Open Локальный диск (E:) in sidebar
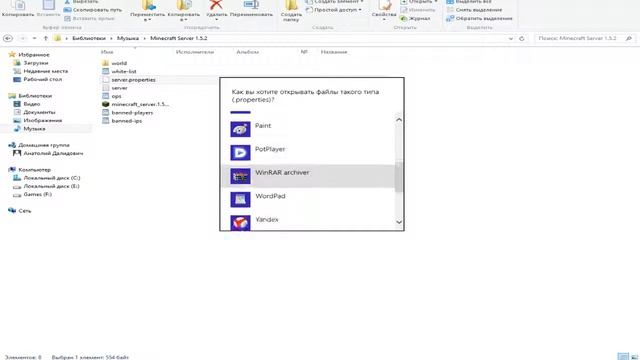The height and width of the screenshot is (360, 640). [47, 187]
